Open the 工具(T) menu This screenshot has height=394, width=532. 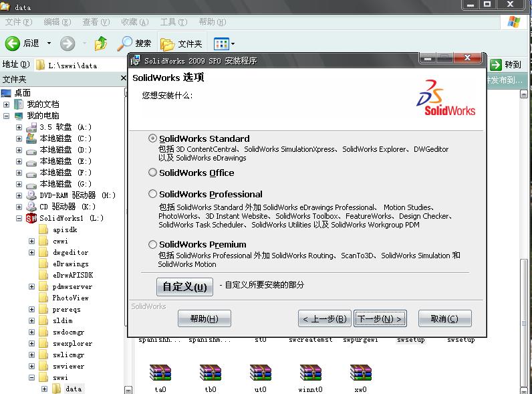[x=174, y=22]
